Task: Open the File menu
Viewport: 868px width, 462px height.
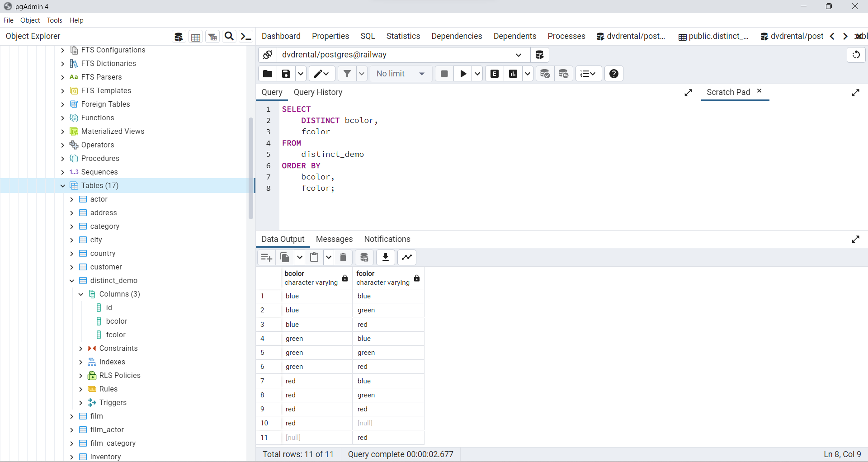Action: pos(8,20)
